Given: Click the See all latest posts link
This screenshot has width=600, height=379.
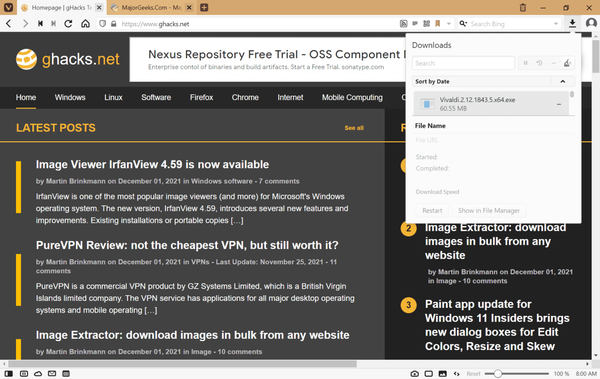Looking at the screenshot, I should point(354,128).
